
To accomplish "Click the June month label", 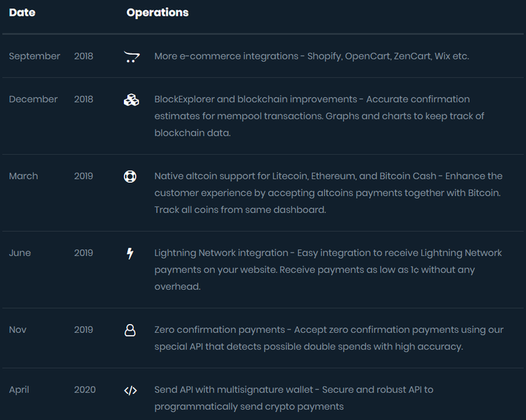I will (x=20, y=253).
